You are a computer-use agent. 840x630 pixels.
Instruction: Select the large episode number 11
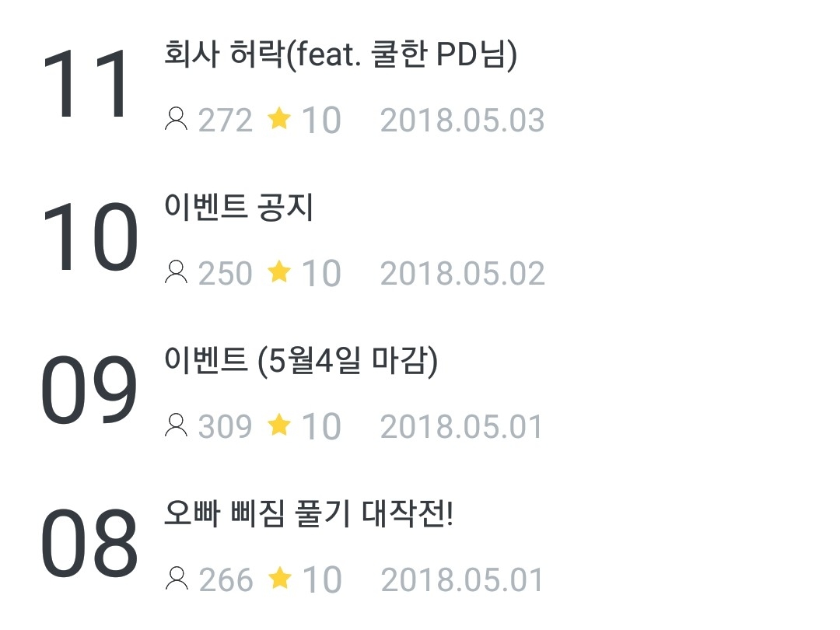tap(88, 84)
